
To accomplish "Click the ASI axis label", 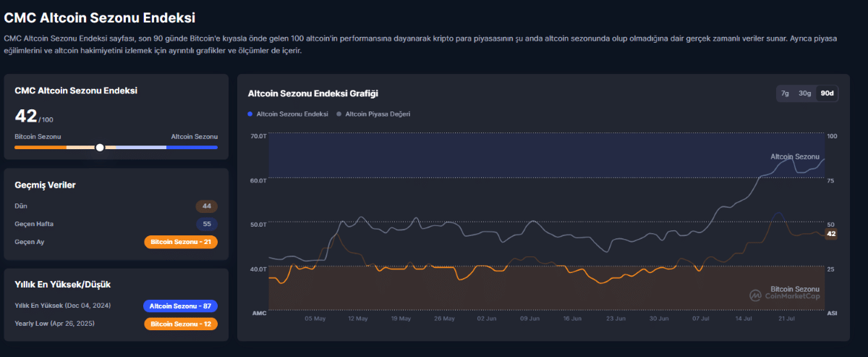I will click(832, 313).
